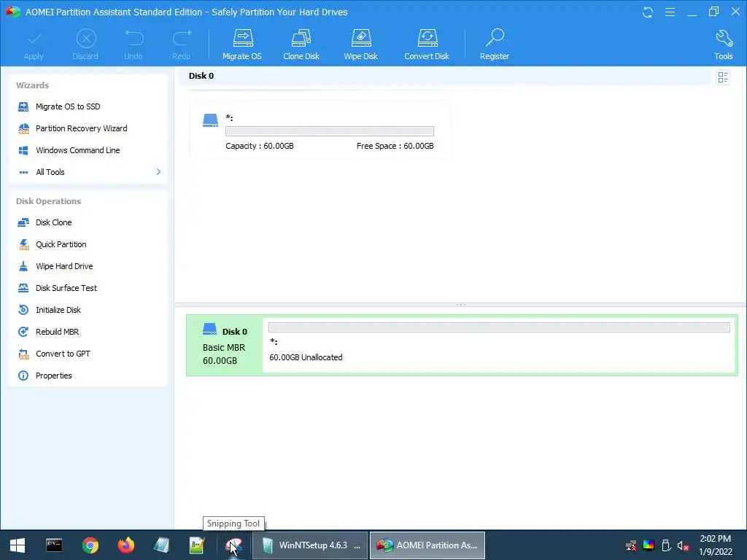Click the Quick Partition lightning icon
Viewport: 747px width, 560px height.
tap(23, 244)
